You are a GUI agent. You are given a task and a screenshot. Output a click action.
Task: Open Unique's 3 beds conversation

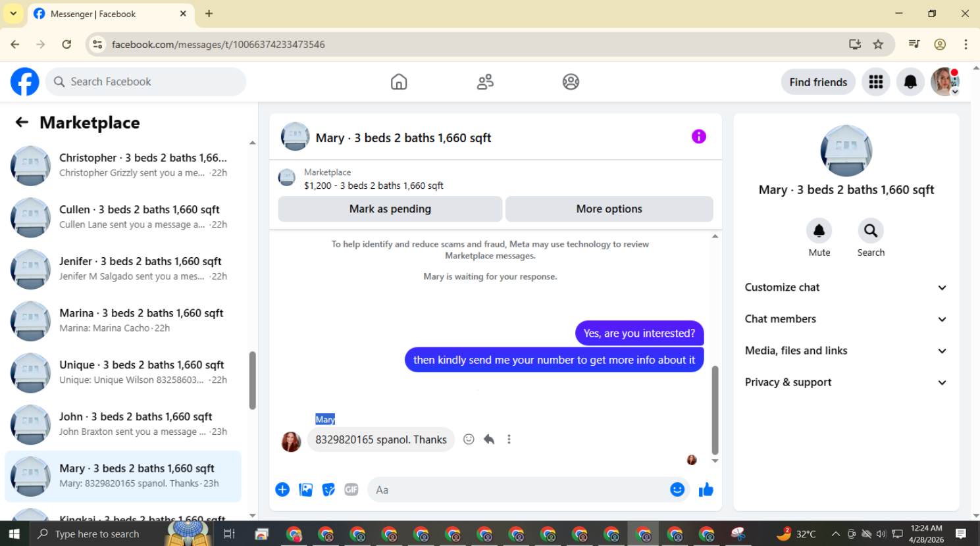coord(123,372)
